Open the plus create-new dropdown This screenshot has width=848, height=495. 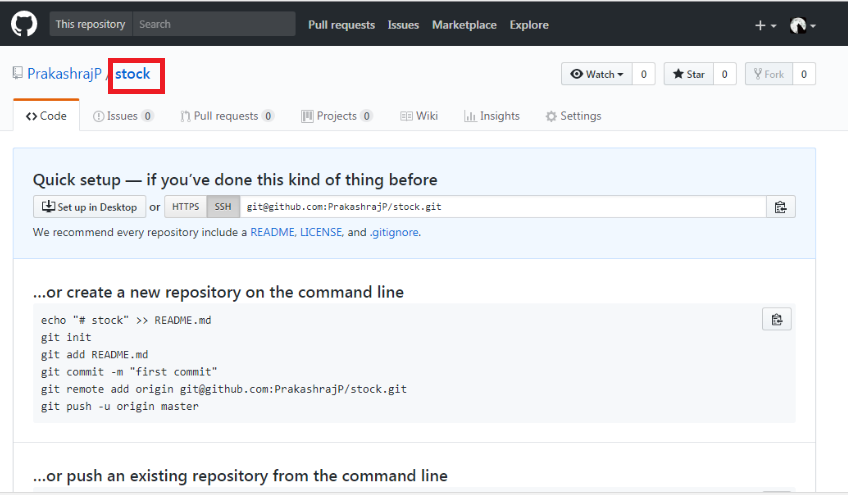765,25
